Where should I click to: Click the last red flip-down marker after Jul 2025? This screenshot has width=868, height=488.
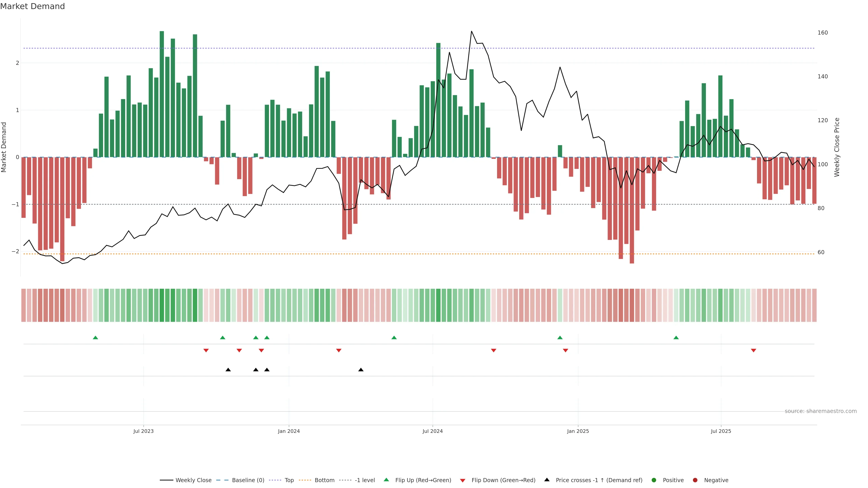pos(753,351)
